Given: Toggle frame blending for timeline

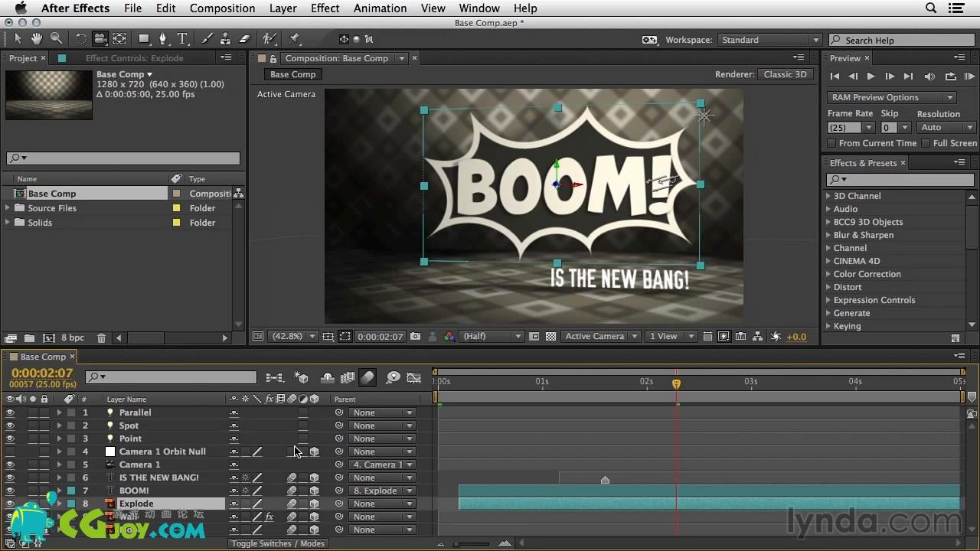Looking at the screenshot, I should coord(348,377).
